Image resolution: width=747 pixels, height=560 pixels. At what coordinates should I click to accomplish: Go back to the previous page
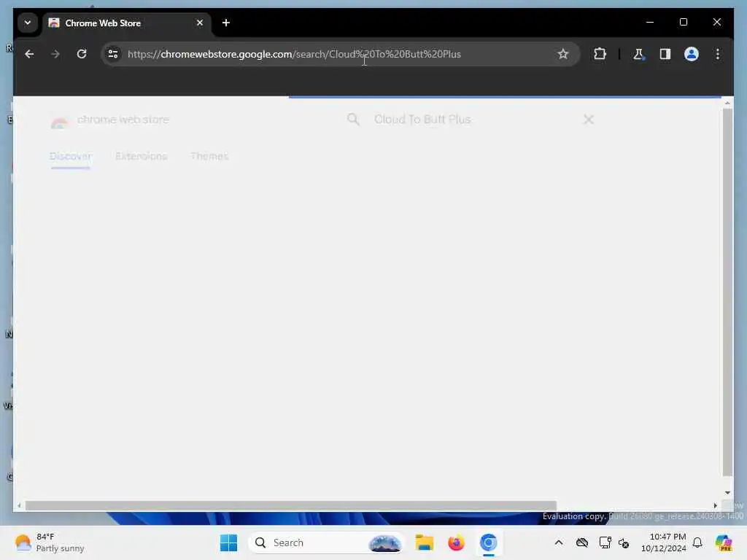tap(29, 54)
